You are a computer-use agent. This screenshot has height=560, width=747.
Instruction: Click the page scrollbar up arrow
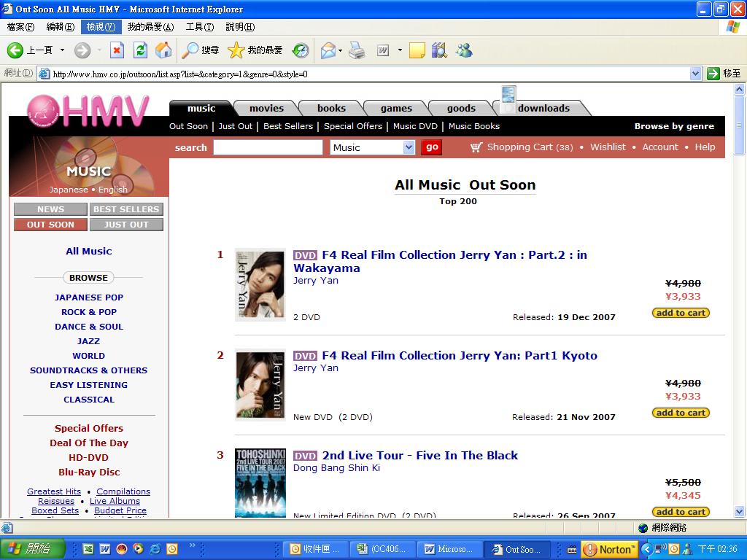point(740,89)
